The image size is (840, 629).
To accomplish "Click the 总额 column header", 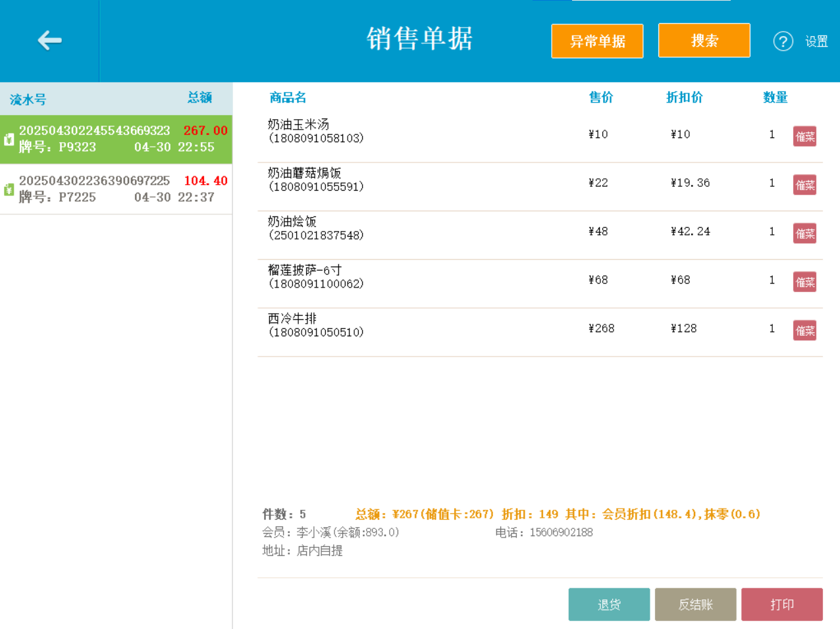I will [x=199, y=97].
